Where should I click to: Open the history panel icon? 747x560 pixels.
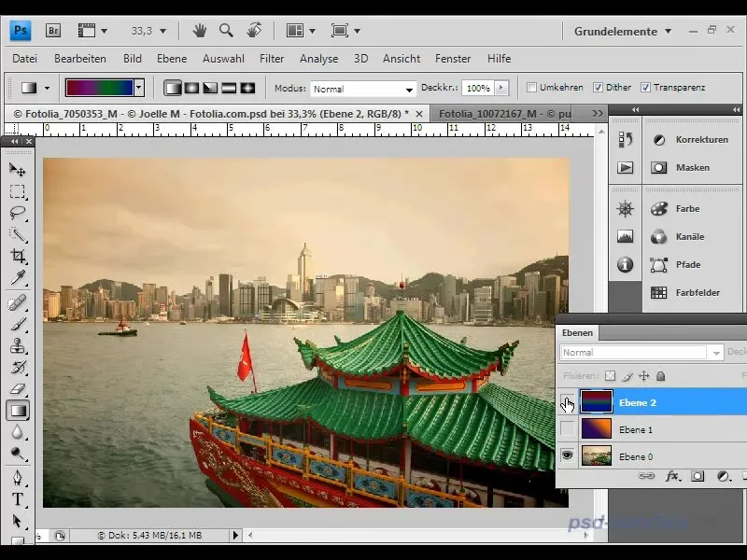[x=625, y=139]
